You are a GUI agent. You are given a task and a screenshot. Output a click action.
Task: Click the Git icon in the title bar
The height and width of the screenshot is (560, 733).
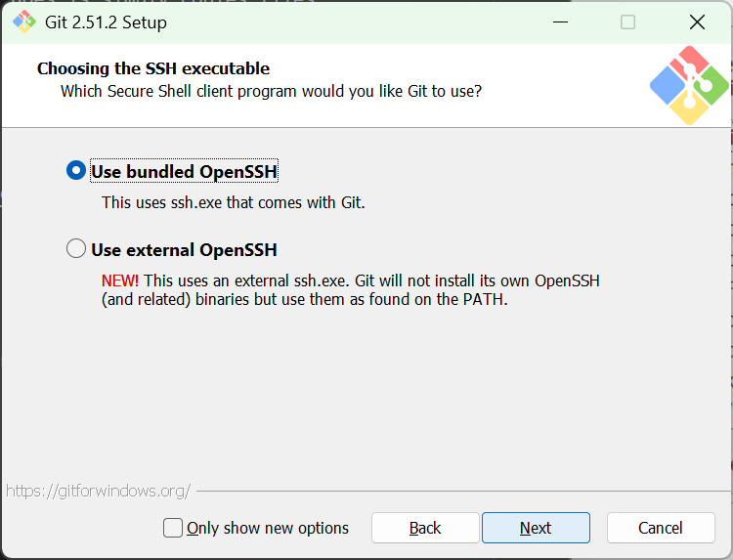(x=23, y=22)
